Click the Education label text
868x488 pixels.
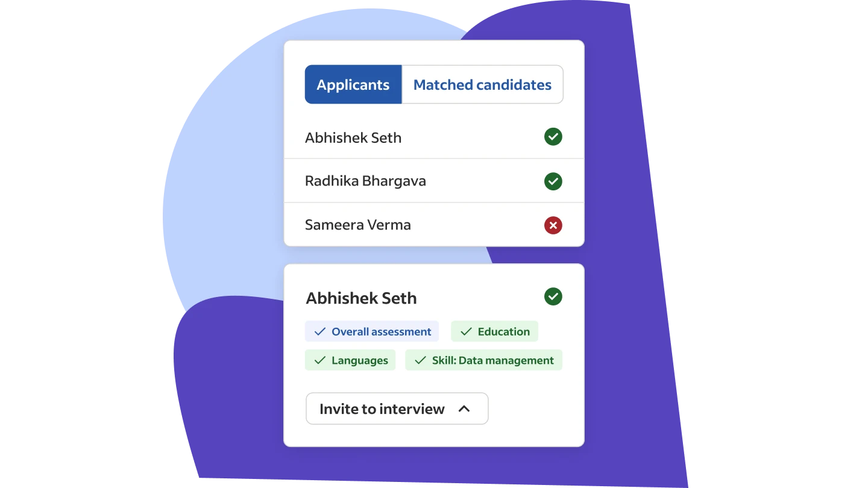(503, 332)
